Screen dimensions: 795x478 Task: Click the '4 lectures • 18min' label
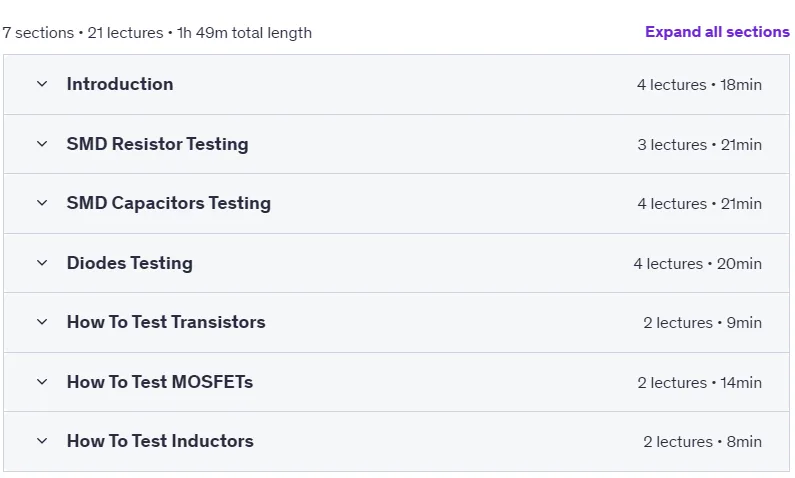click(699, 85)
